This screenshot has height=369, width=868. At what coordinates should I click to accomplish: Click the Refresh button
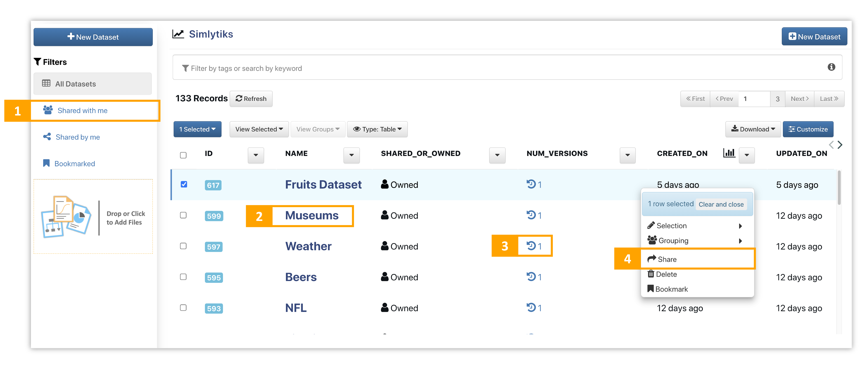coord(251,99)
